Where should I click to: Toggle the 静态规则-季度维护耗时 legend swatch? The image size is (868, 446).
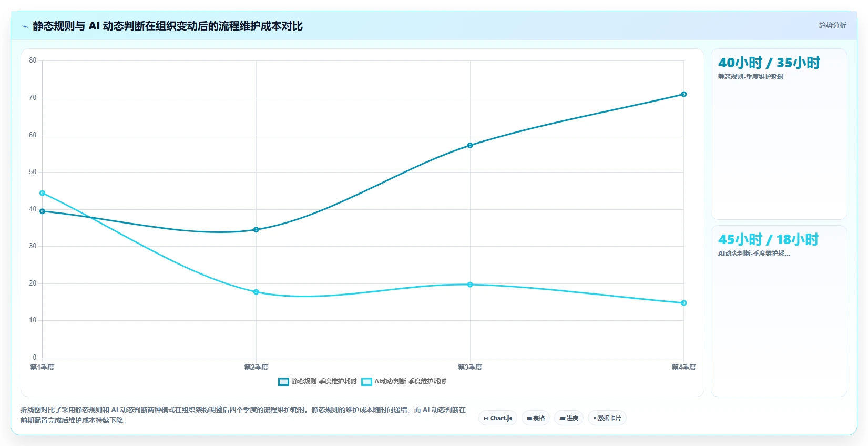283,381
